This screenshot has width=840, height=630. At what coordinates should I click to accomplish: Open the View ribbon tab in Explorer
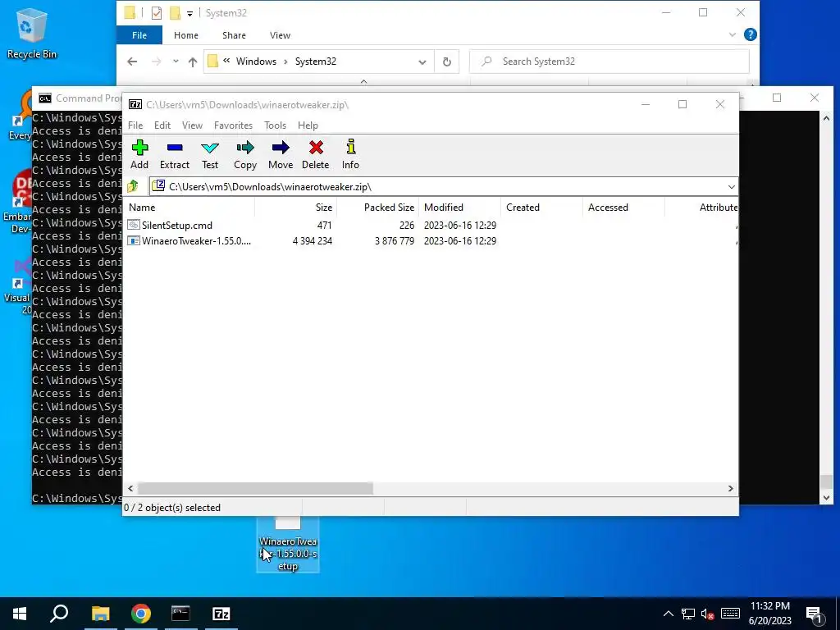pyautogui.click(x=280, y=35)
